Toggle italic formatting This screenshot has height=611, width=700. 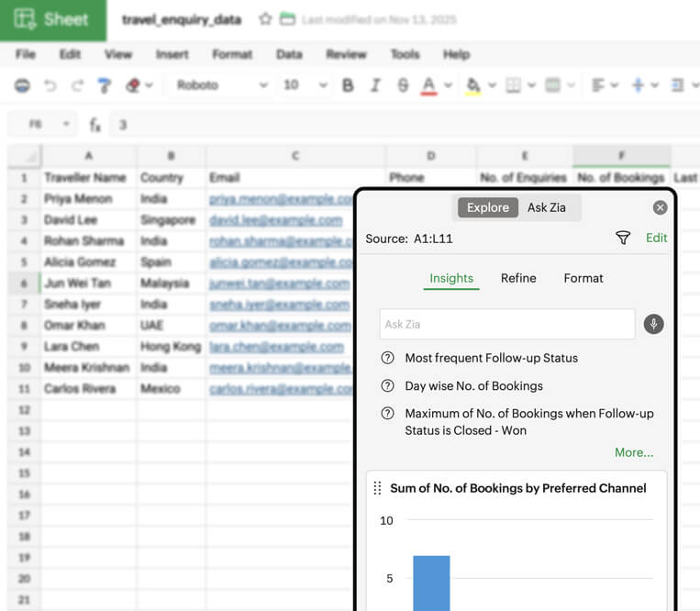tap(375, 84)
